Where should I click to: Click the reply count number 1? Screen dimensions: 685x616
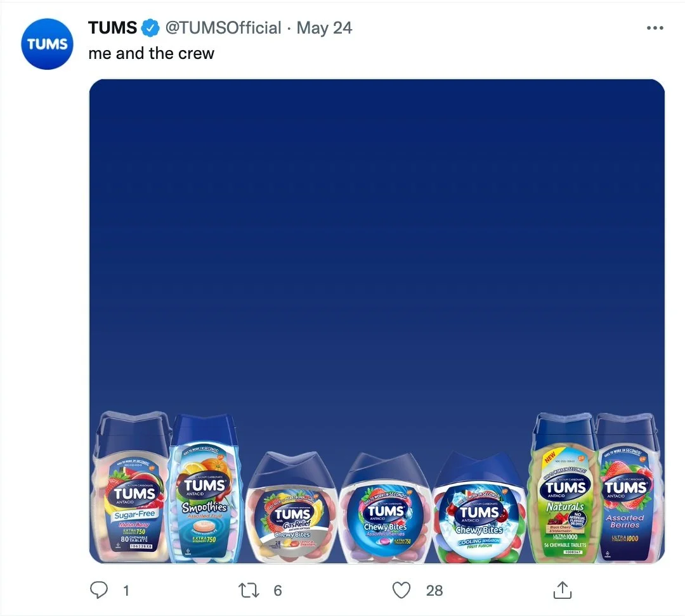126,591
